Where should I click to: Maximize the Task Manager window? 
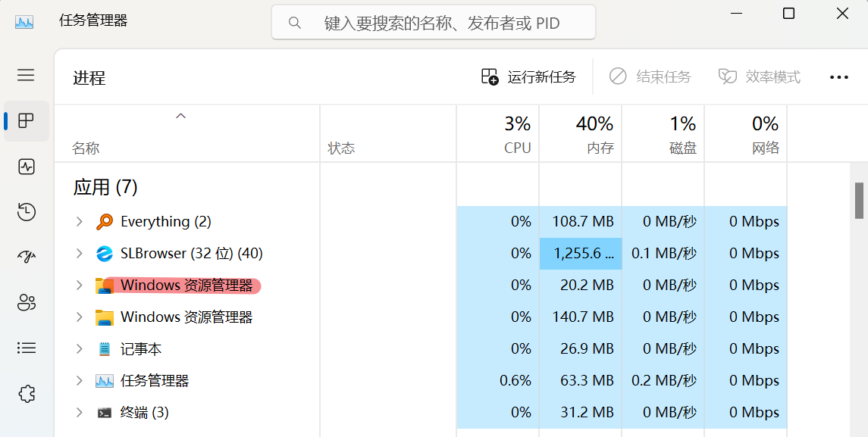789,14
